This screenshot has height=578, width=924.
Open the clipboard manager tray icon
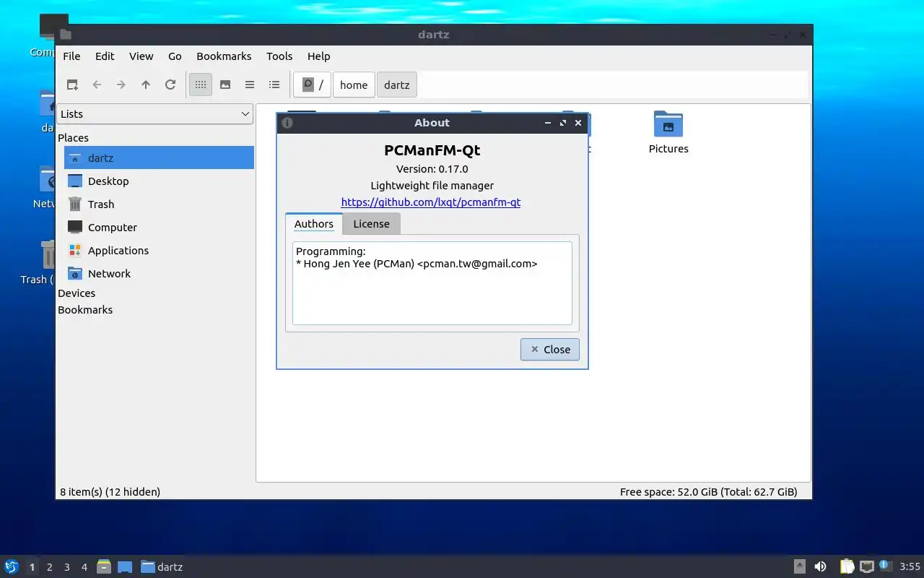tap(847, 567)
